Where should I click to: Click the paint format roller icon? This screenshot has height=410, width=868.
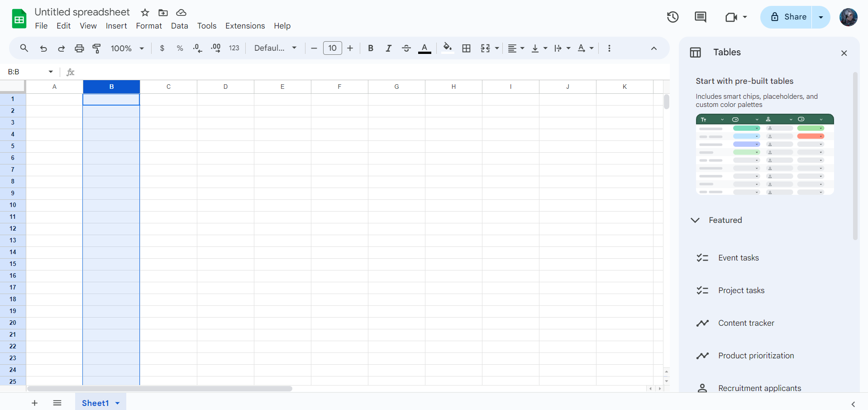tap(96, 48)
